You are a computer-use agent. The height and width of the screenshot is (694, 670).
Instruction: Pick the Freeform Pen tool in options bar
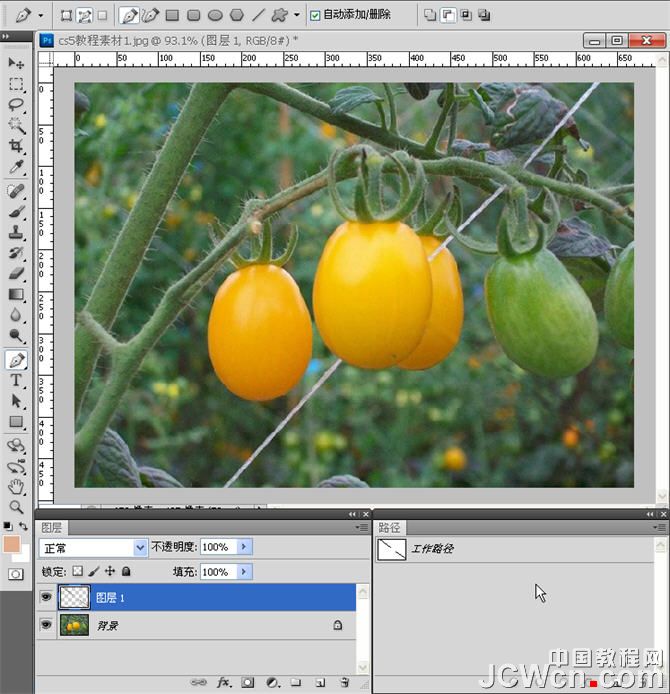150,16
